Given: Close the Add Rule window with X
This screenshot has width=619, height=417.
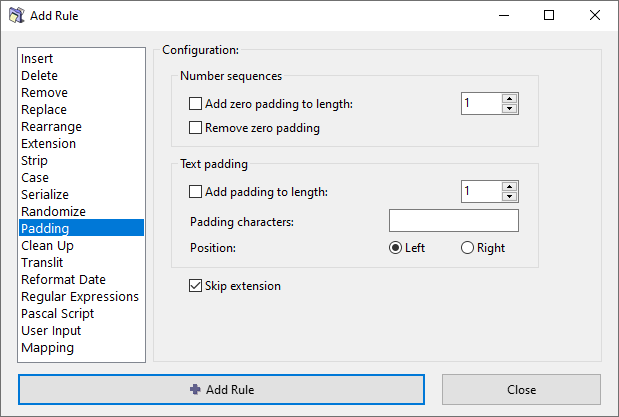Looking at the screenshot, I should tap(595, 15).
